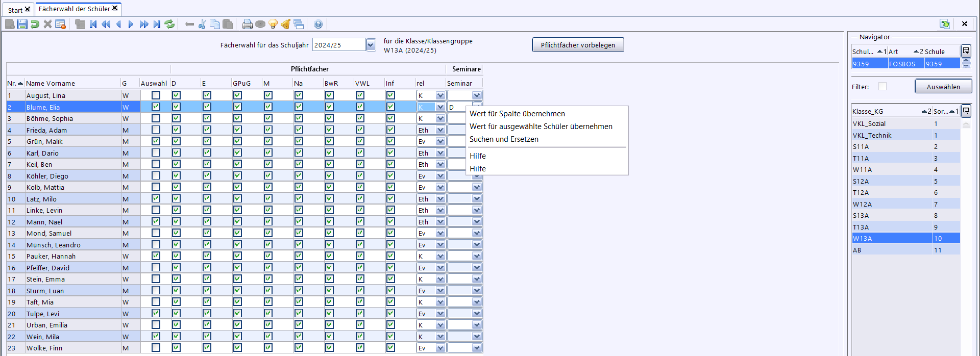Screen dimensions: 980x356
Task: Open the rel dropdown for Grün, Malik
Action: (440, 141)
